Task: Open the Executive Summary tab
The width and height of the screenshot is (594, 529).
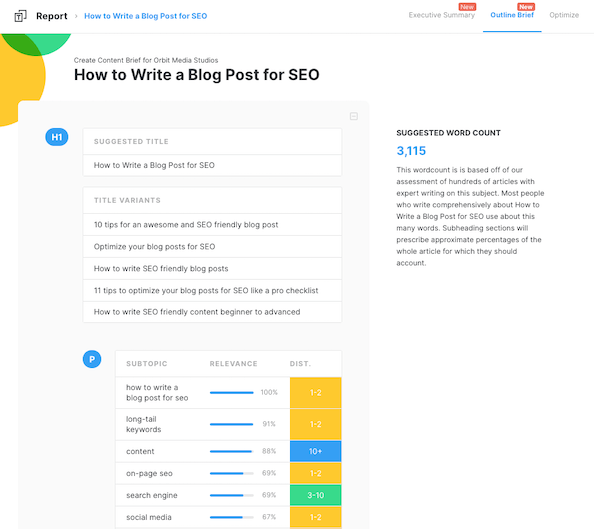Action: click(x=441, y=15)
